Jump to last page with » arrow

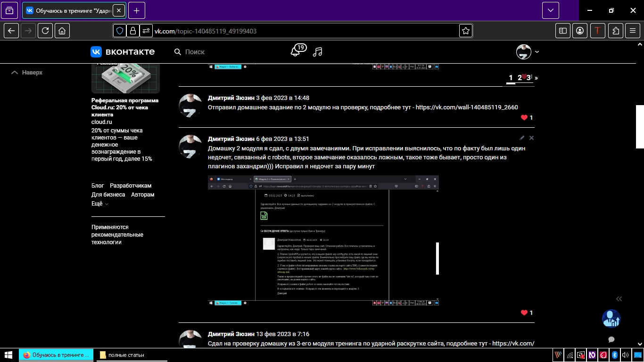pos(536,78)
